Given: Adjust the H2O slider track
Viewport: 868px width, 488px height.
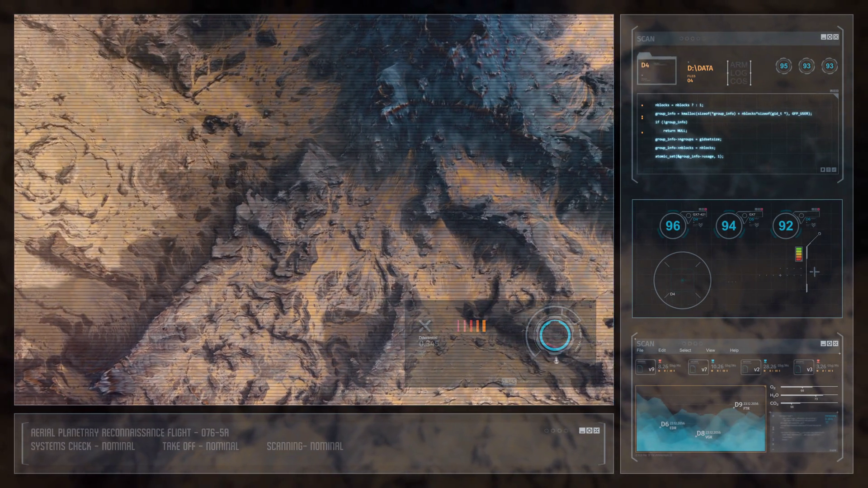Looking at the screenshot, I should click(x=809, y=395).
